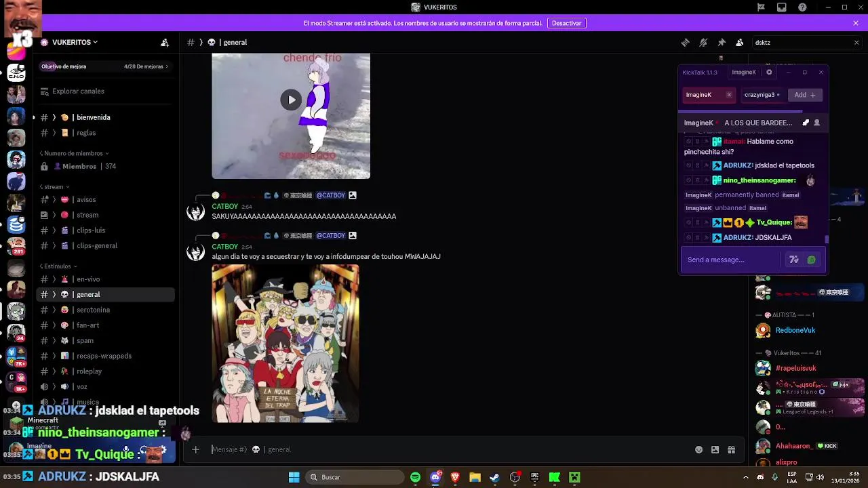Open KickTalk chatters user icon
Screen dimensions: 868x488
pos(816,123)
